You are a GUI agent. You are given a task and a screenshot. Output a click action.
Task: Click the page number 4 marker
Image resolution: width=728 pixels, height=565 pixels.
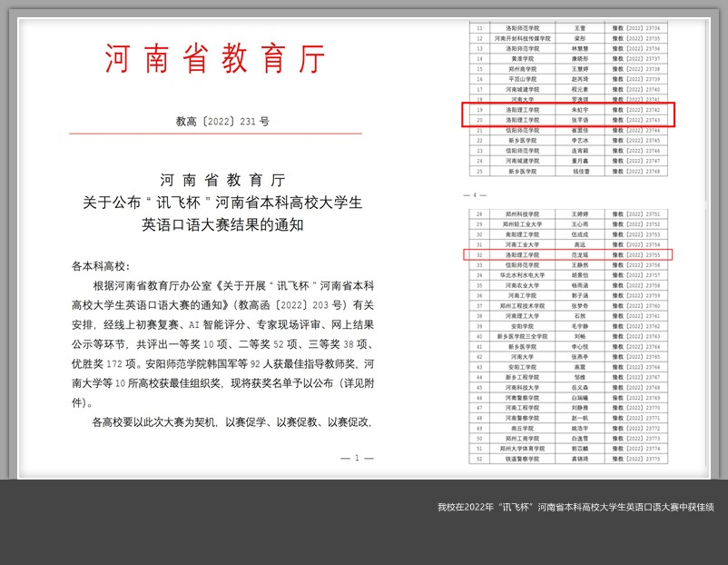tap(469, 194)
